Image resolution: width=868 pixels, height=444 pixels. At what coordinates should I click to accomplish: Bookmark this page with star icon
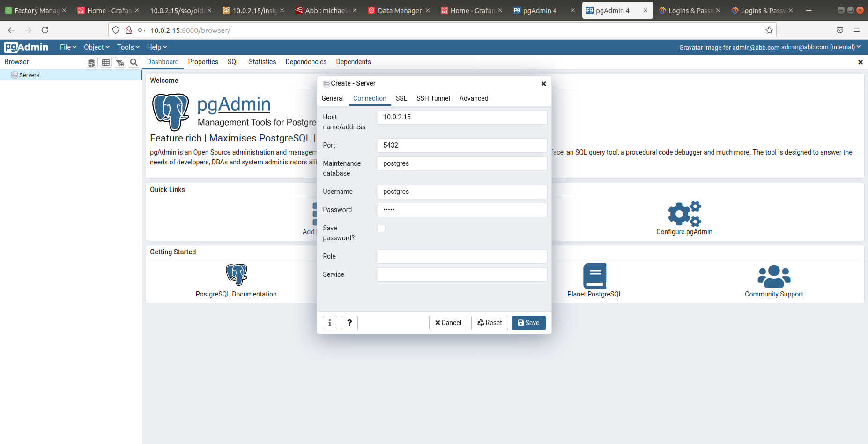[x=769, y=30]
